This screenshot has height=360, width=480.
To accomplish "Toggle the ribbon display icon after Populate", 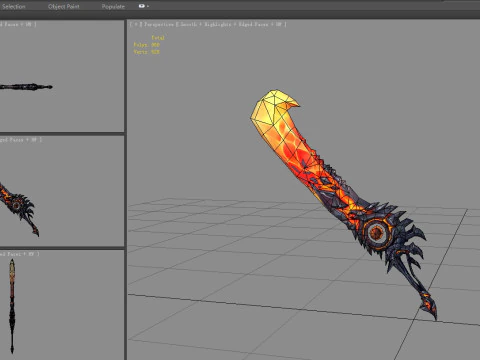I will point(142,6).
